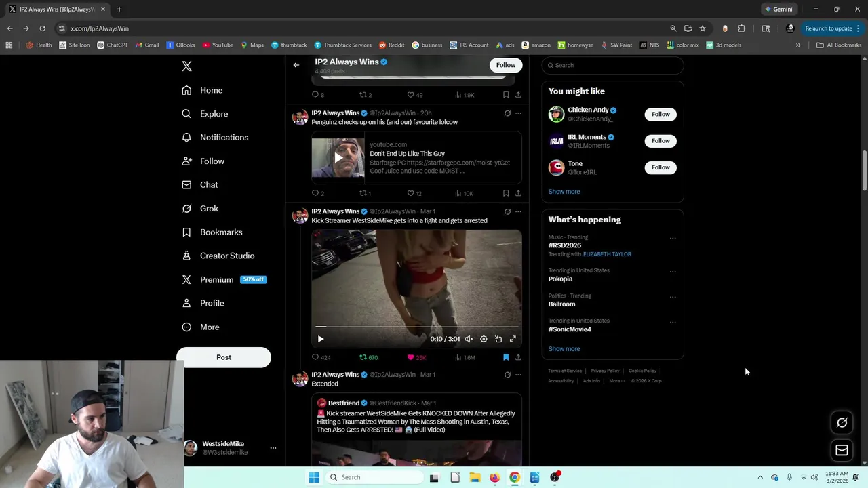Show more trending topics
Viewport: 868px width, 488px height.
pos(564,349)
